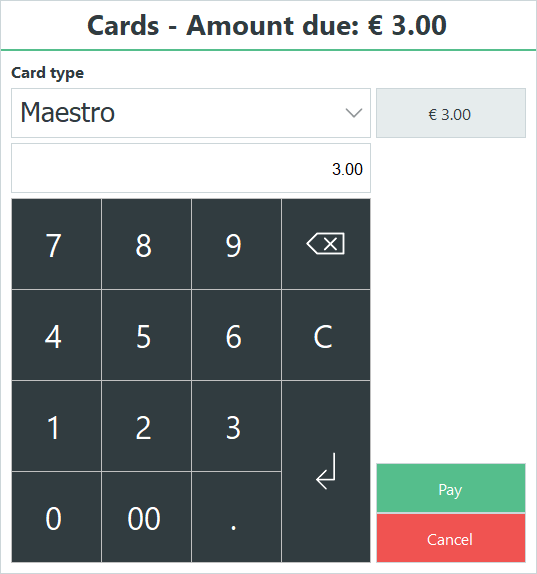Tap the 3 key on keypad
537x574 pixels.
tap(236, 426)
